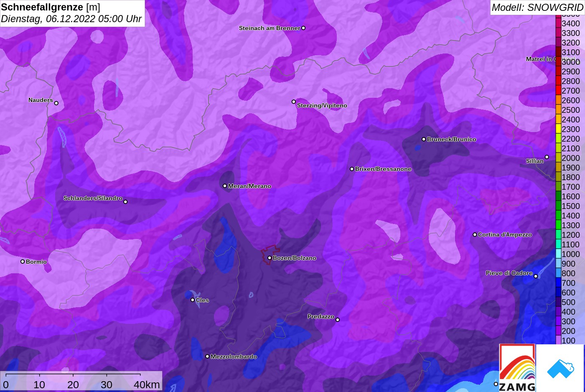Select the Predazzo location marker
585x392 pixels.
pos(338,320)
